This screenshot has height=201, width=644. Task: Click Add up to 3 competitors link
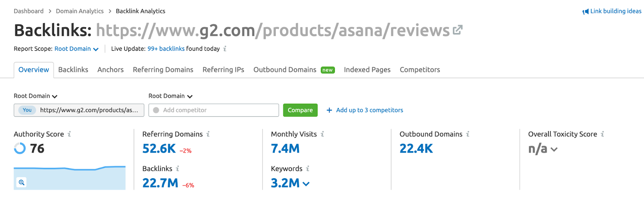(369, 110)
